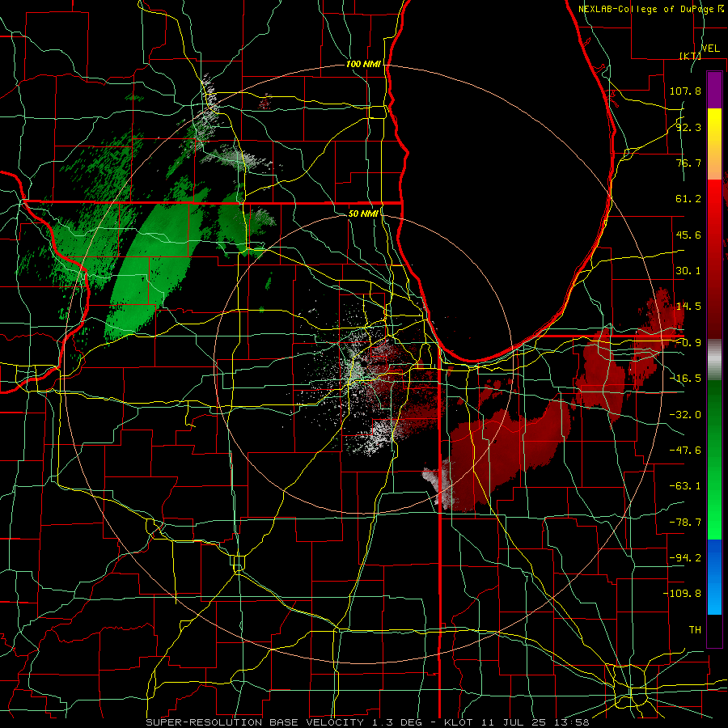Screen dimensions: 728x728
Task: Click the -109.8 velocity scale value
Action: pos(682,594)
